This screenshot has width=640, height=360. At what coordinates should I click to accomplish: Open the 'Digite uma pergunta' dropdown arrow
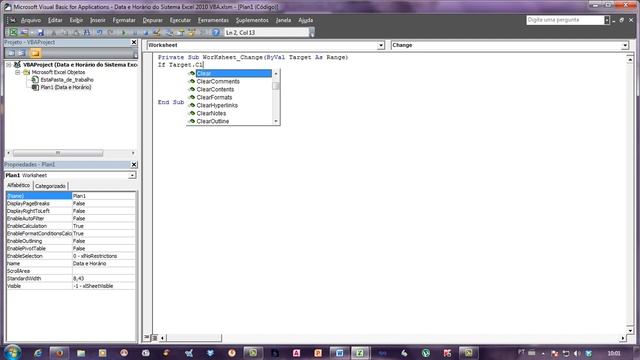click(607, 20)
